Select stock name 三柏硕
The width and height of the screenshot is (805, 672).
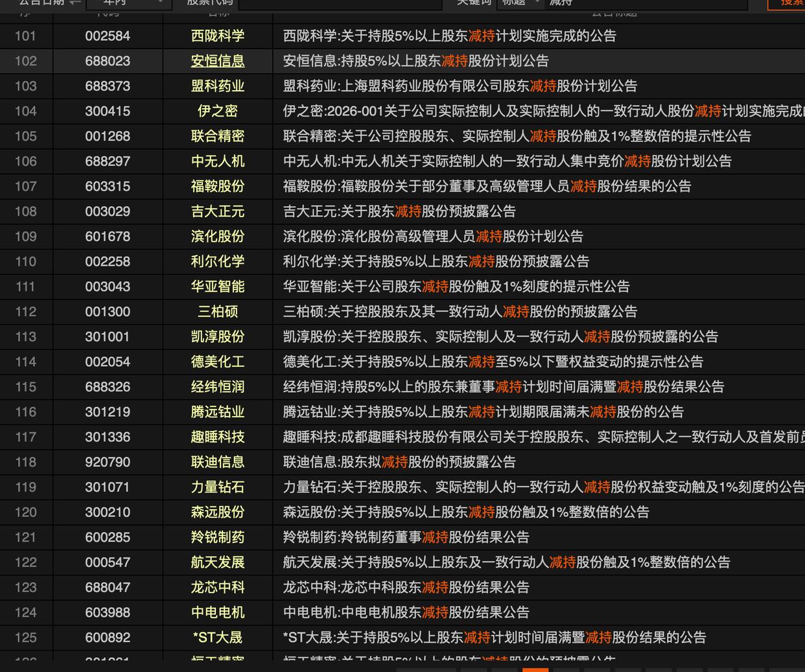tap(218, 312)
